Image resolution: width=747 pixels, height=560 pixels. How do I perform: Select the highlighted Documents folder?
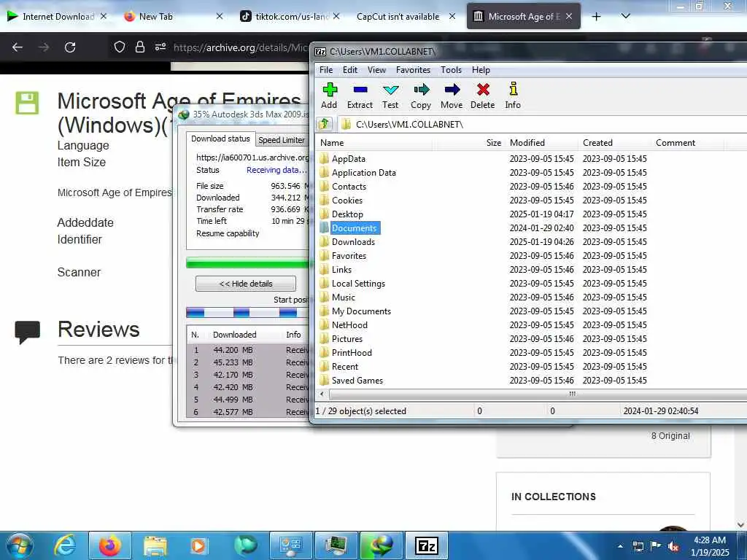tap(354, 228)
